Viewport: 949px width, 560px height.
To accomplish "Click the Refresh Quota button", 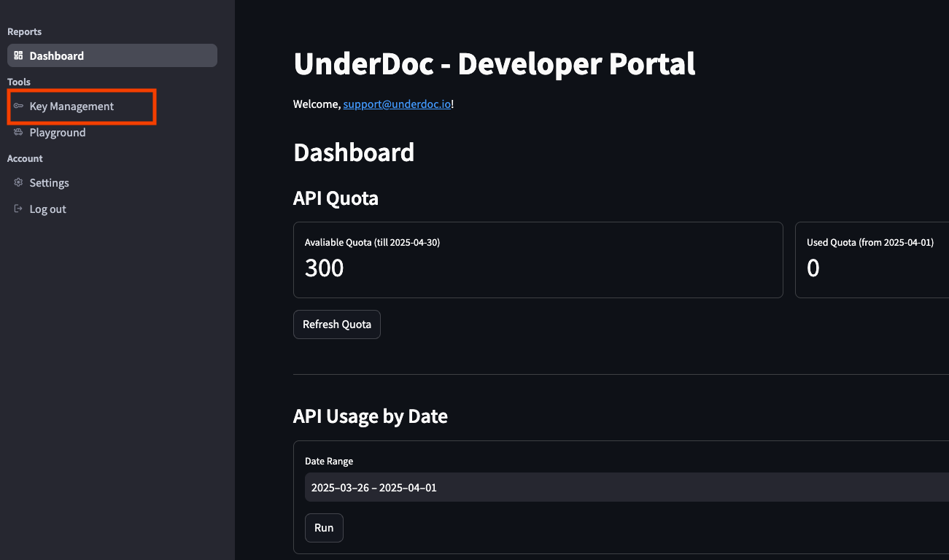I will click(337, 324).
